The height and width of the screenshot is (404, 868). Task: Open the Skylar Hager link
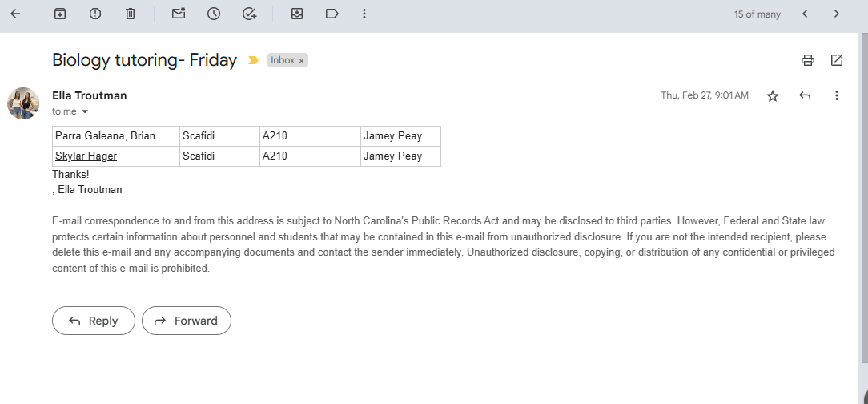tap(86, 156)
